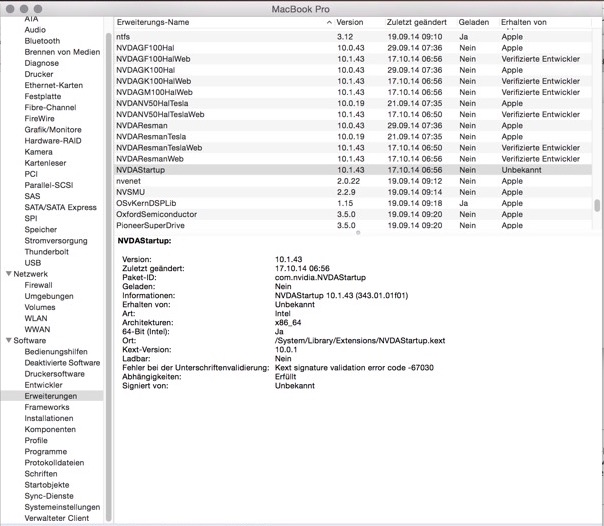Click the split-pane divider handle dot
Viewport: 604px width, 526px height.
click(x=358, y=233)
